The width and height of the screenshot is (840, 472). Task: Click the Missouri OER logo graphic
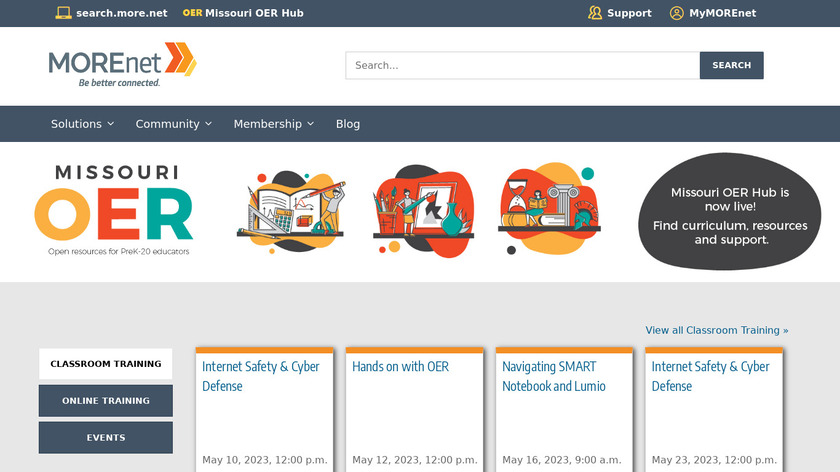(113, 210)
